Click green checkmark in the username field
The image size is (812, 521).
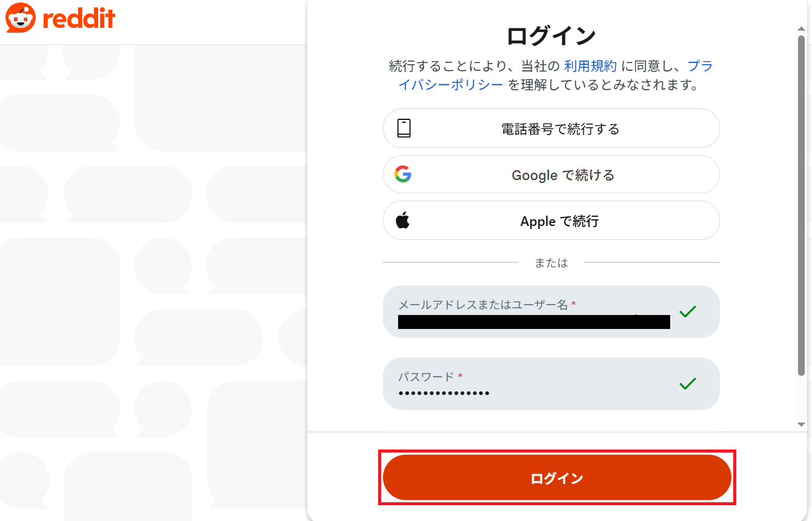(x=687, y=311)
